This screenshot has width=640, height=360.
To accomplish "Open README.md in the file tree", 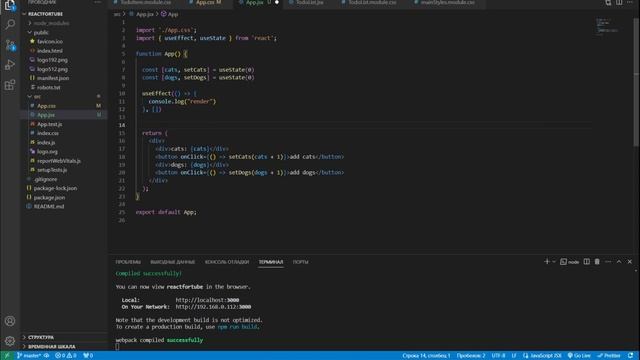I will [x=49, y=207].
